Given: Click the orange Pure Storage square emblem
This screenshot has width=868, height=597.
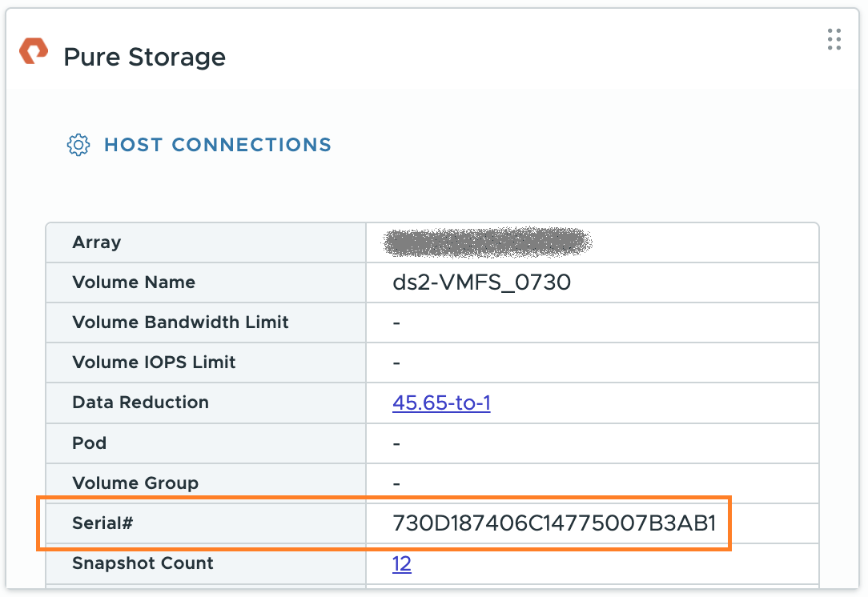Looking at the screenshot, I should pyautogui.click(x=33, y=50).
